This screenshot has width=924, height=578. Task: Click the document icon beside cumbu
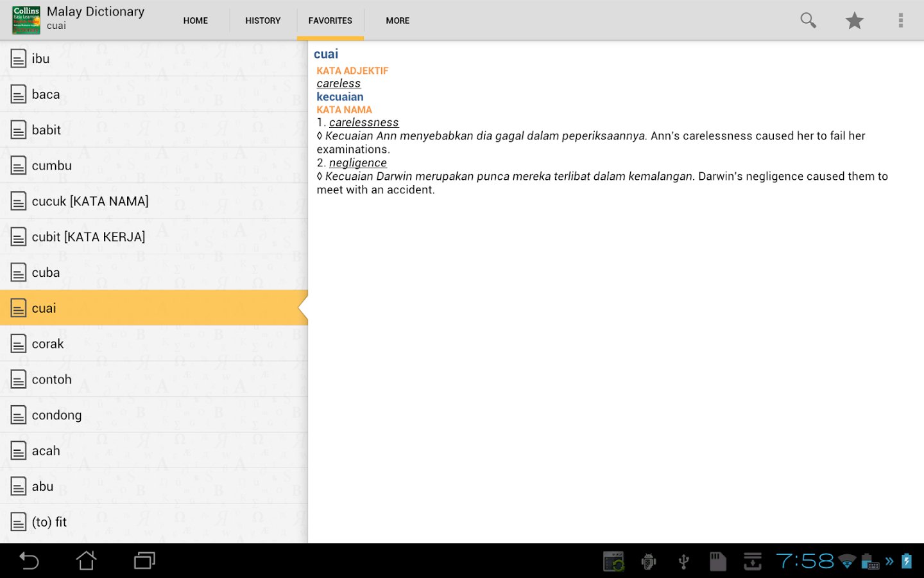point(19,166)
